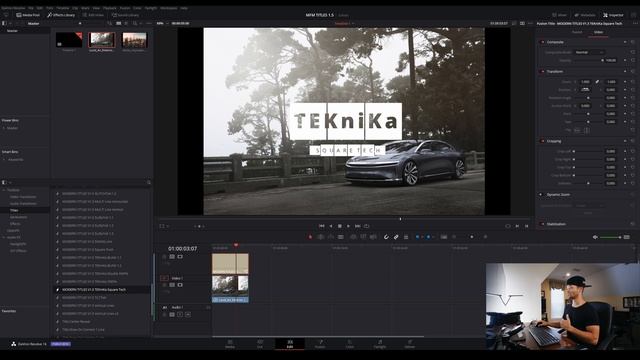Expand the Master item under Power Bins
Screen dimensions: 640x360
[x=4, y=128]
